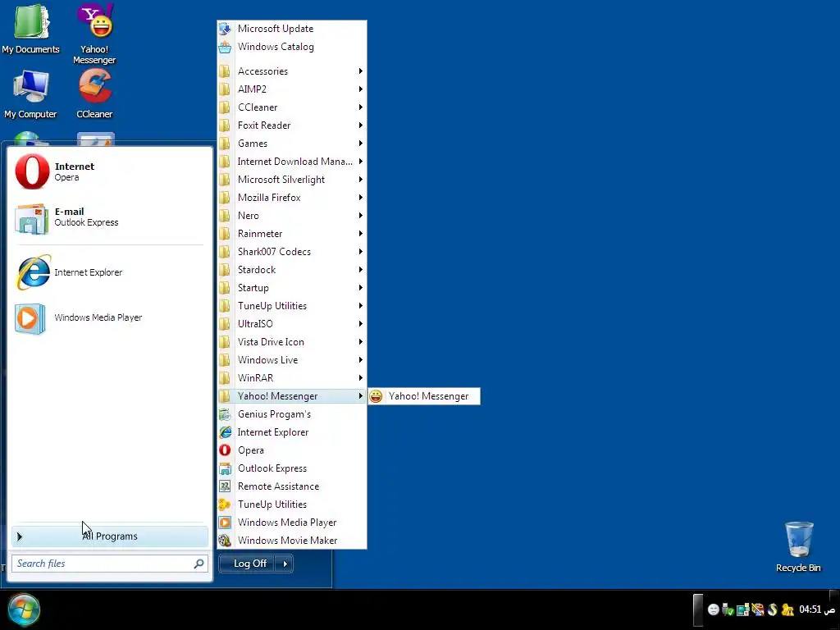Click the Genius Progam's text label

point(274,414)
